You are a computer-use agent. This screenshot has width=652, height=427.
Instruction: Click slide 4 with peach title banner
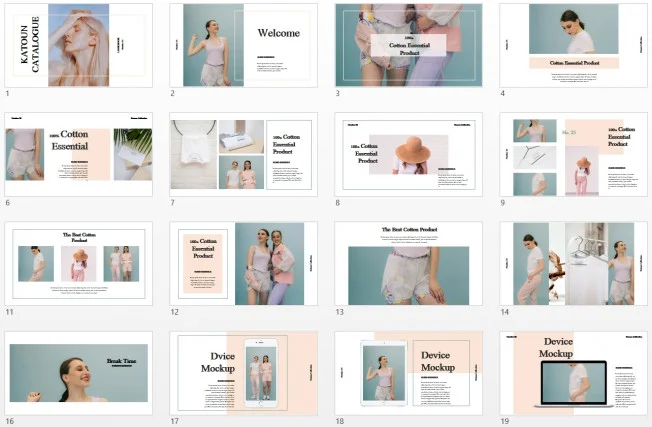point(573,45)
